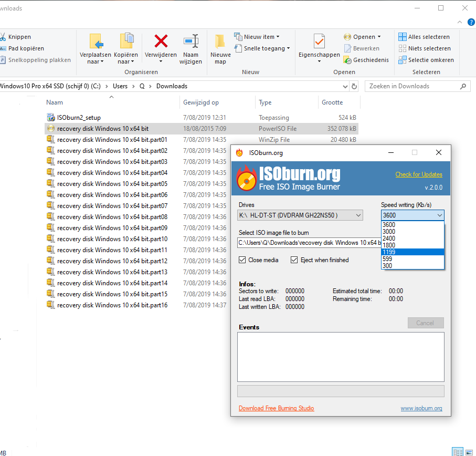Click Users in the address breadcrumb
The height and width of the screenshot is (456, 476).
[x=120, y=86]
